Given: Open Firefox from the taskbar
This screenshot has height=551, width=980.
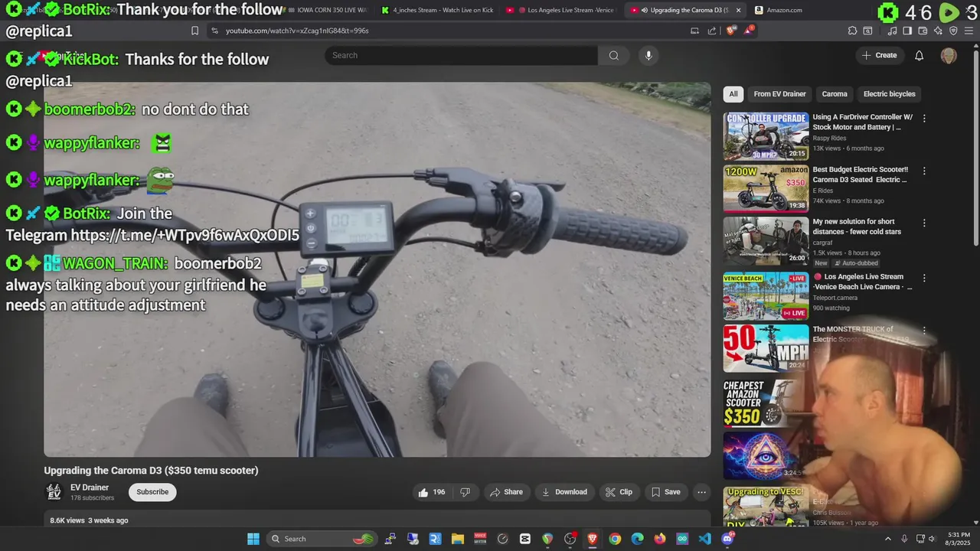Looking at the screenshot, I should point(659,539).
